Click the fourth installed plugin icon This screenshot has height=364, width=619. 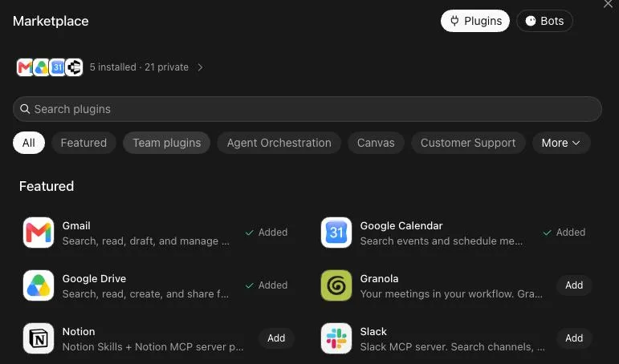(74, 67)
